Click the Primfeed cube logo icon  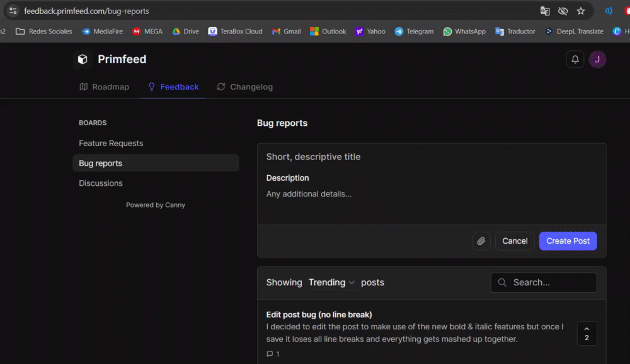83,59
